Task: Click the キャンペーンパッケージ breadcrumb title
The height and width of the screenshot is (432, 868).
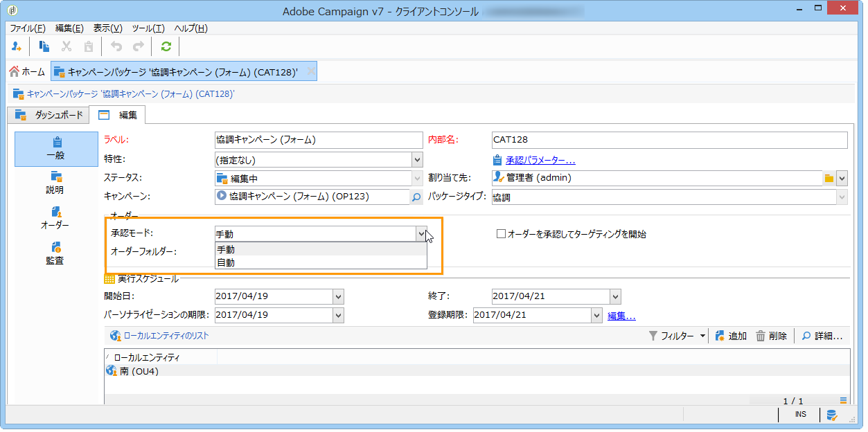Action: coord(130,94)
